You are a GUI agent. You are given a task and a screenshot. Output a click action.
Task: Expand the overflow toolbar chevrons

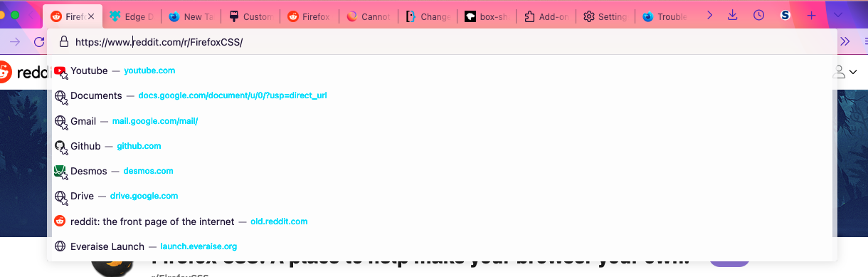[845, 41]
